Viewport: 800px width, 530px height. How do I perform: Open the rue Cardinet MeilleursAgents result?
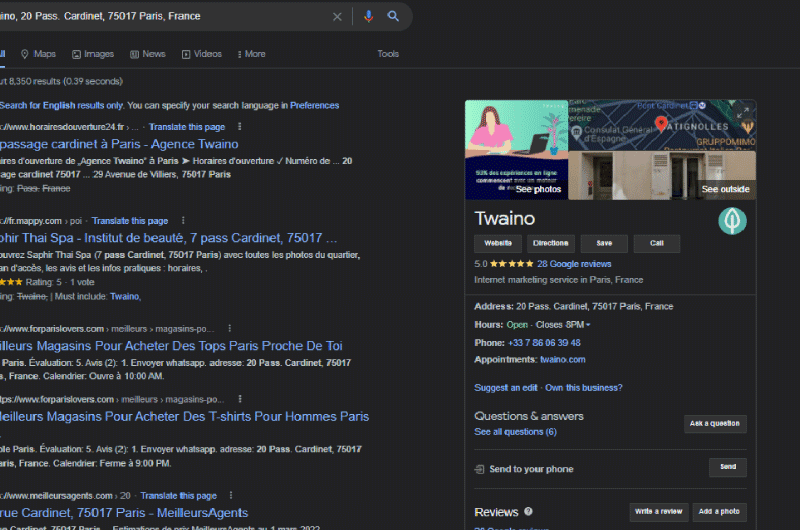124,513
